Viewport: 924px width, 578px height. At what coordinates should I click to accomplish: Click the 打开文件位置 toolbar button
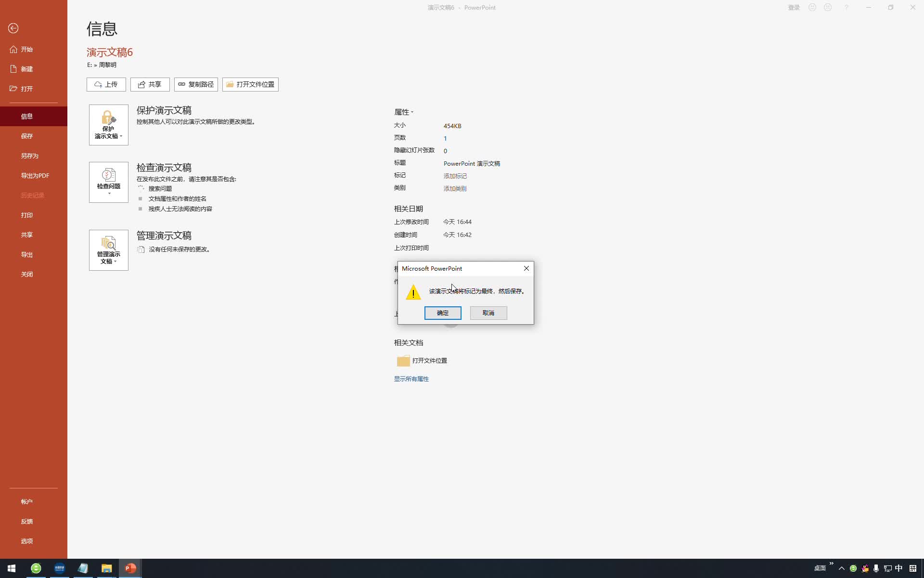click(x=250, y=84)
